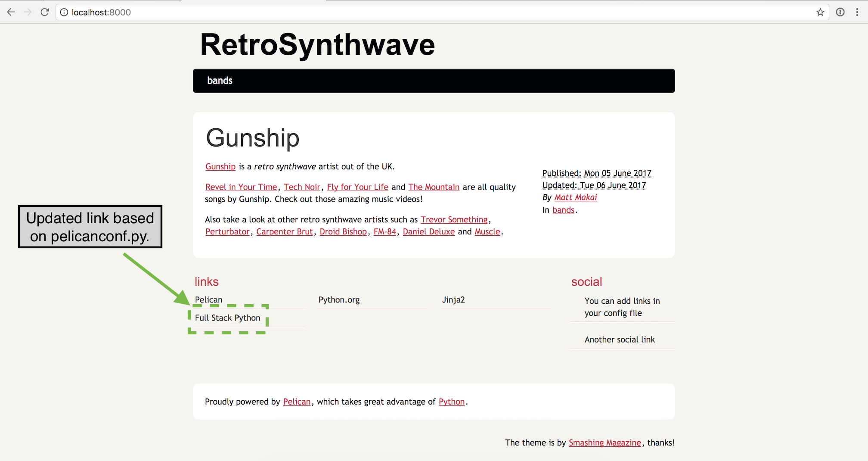
Task: Open The Mountain link
Action: click(434, 187)
